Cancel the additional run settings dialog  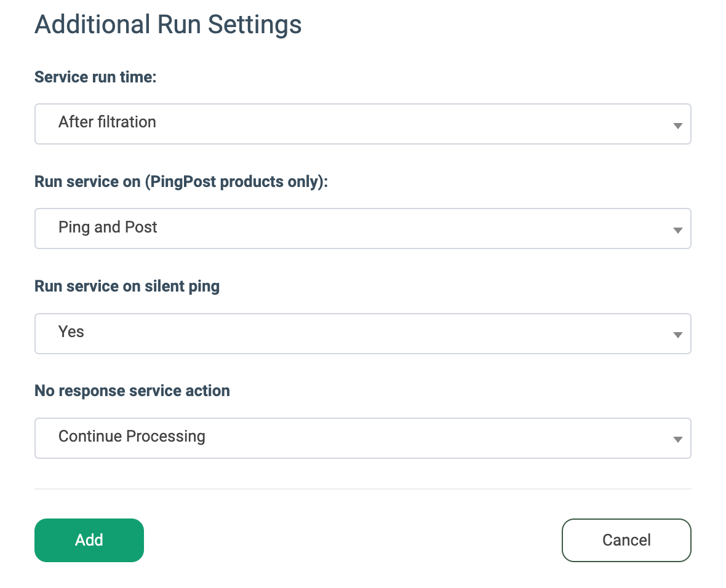(626, 540)
